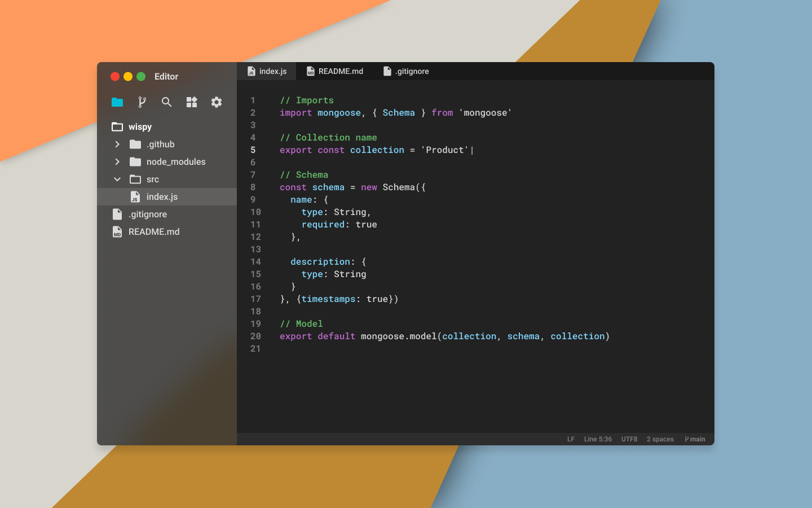Click the main branch status item

click(x=695, y=439)
